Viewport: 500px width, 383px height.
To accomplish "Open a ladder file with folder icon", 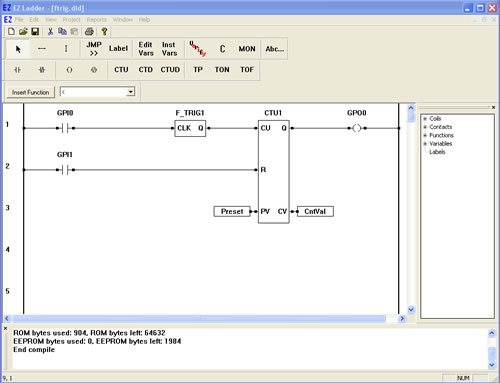I will tap(23, 31).
